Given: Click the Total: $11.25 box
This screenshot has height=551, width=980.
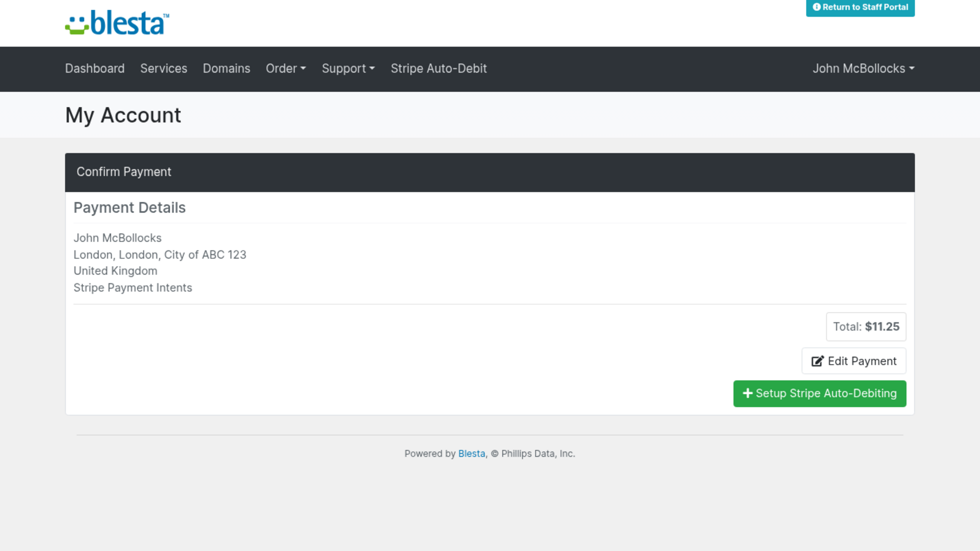Looking at the screenshot, I should tap(866, 327).
